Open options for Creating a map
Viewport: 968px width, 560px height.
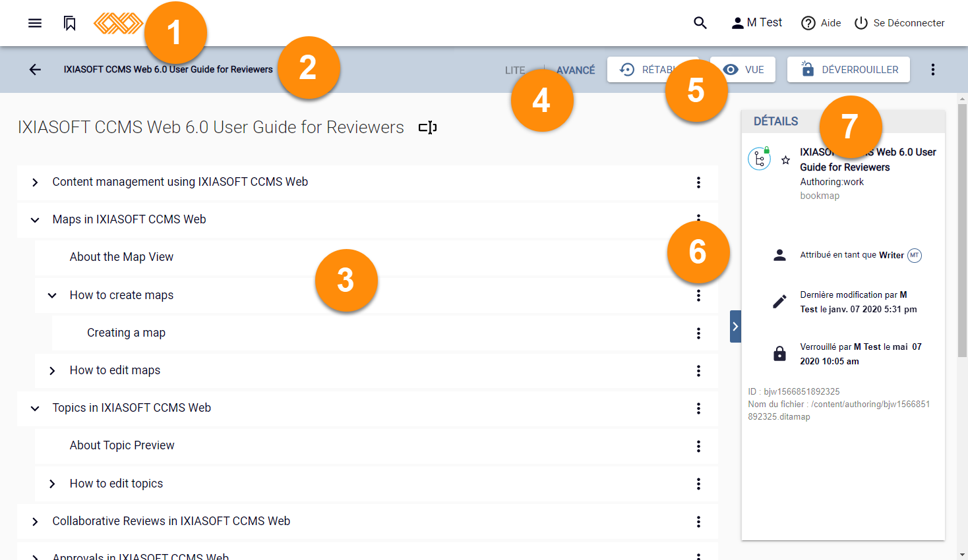(x=698, y=333)
